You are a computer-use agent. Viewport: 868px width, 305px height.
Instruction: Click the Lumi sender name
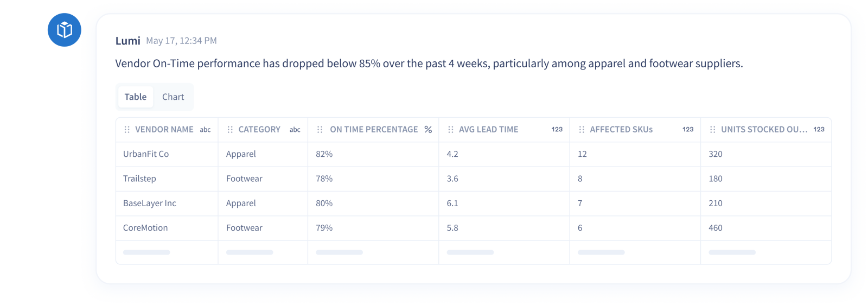(x=128, y=41)
